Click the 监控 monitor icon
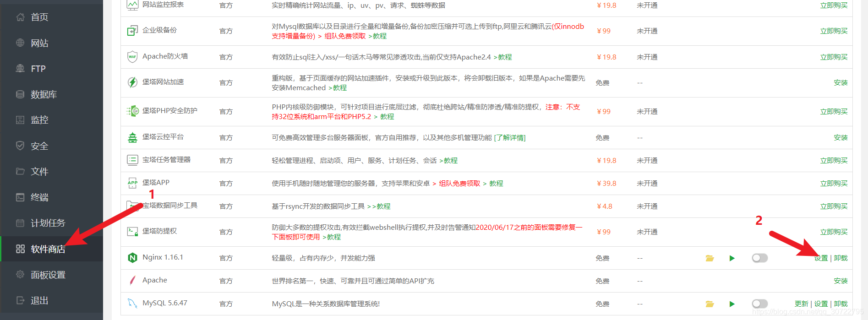This screenshot has height=320, width=868. [20, 120]
